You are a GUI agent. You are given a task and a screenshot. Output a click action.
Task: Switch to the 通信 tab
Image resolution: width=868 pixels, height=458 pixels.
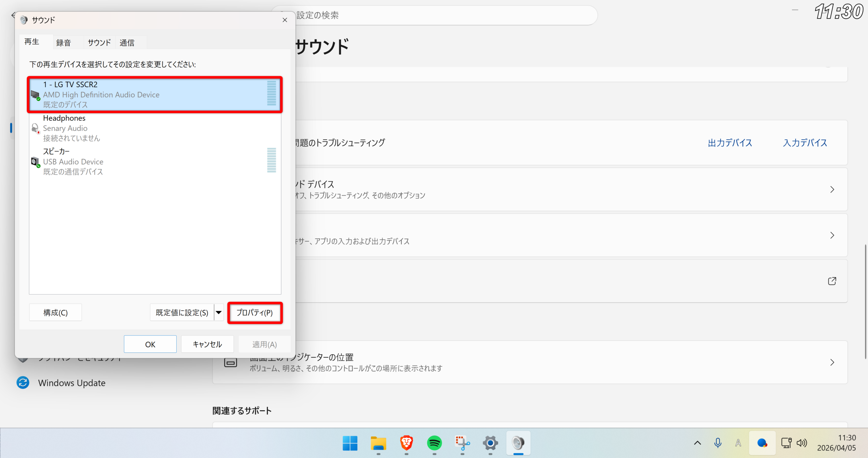127,43
